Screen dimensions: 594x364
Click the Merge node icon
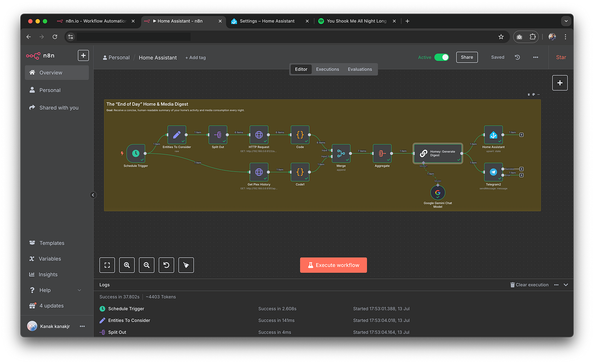coord(341,153)
